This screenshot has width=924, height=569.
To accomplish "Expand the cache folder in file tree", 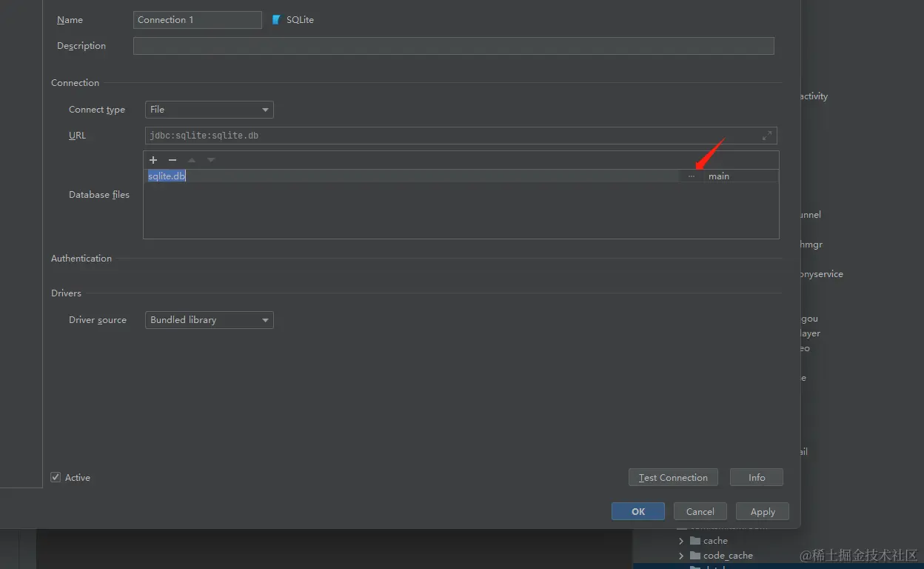I will (681, 541).
